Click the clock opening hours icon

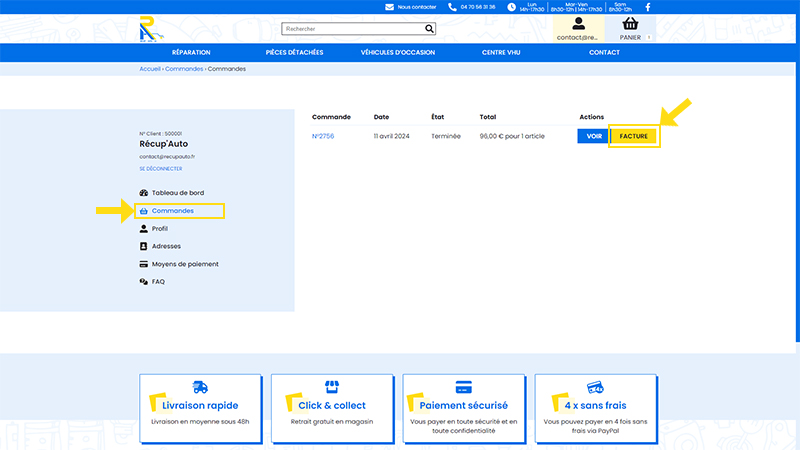[511, 7]
